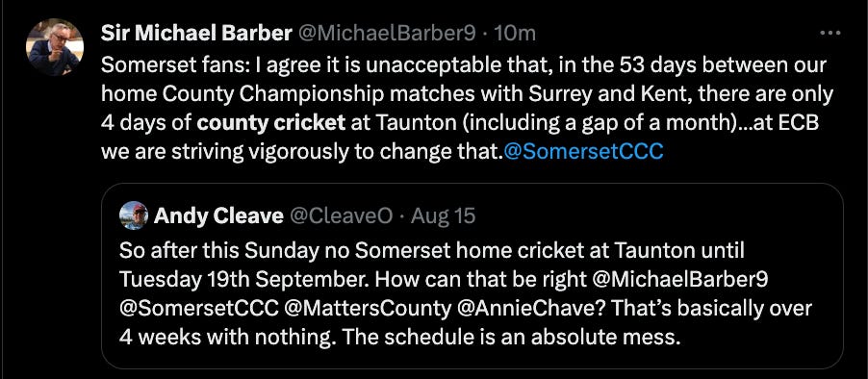Open the more options three-dot menu
Screen dimensions: 868x379
point(830,34)
